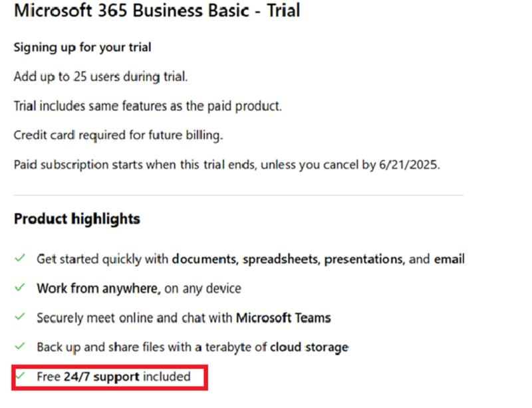
Task: Click the bold 24/7 support text
Action: pos(102,377)
